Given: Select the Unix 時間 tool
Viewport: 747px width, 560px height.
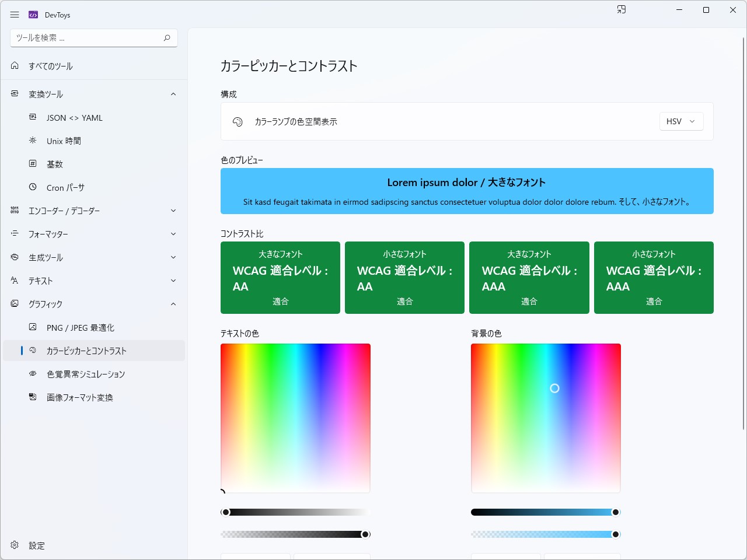Looking at the screenshot, I should pyautogui.click(x=64, y=141).
